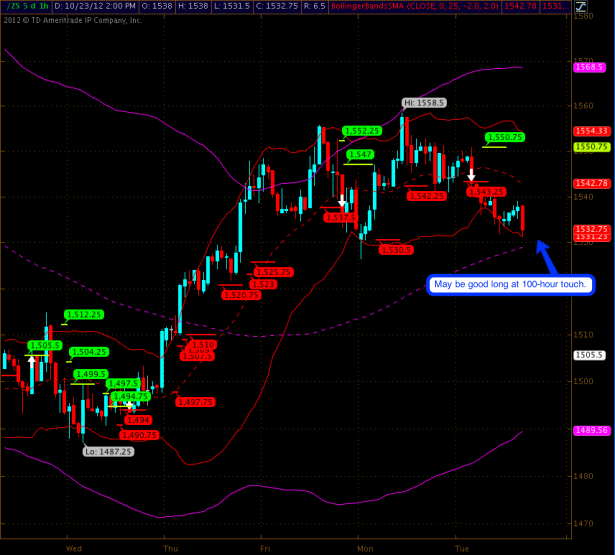Click the red 1,497.75 price tag
Image resolution: width=615 pixels, height=555 pixels.
coord(194,402)
